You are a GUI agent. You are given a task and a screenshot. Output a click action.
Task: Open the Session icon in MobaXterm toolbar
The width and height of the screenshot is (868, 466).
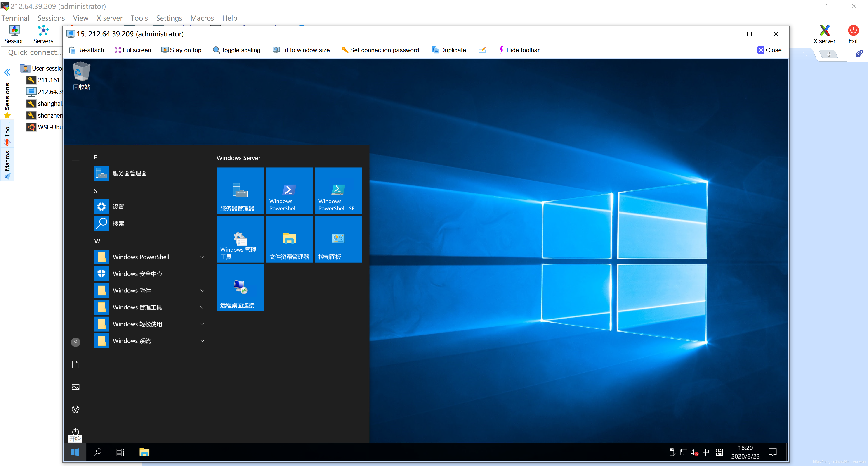click(14, 34)
